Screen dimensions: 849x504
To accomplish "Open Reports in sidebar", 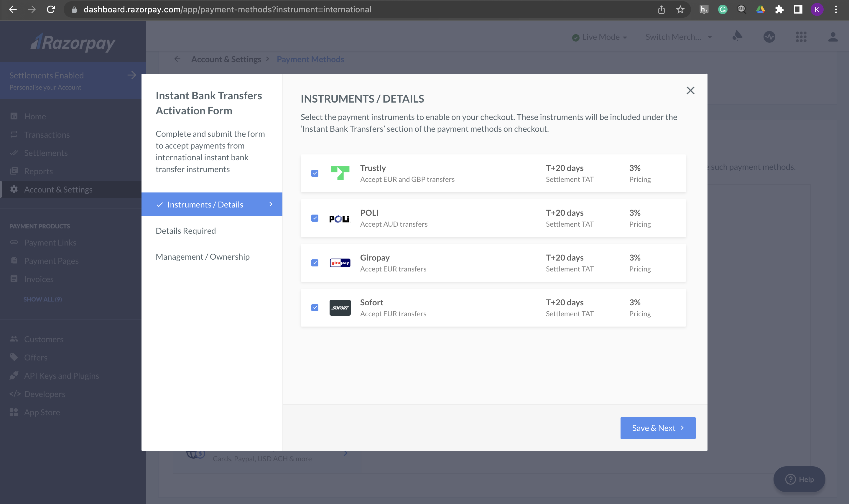I will pyautogui.click(x=38, y=171).
